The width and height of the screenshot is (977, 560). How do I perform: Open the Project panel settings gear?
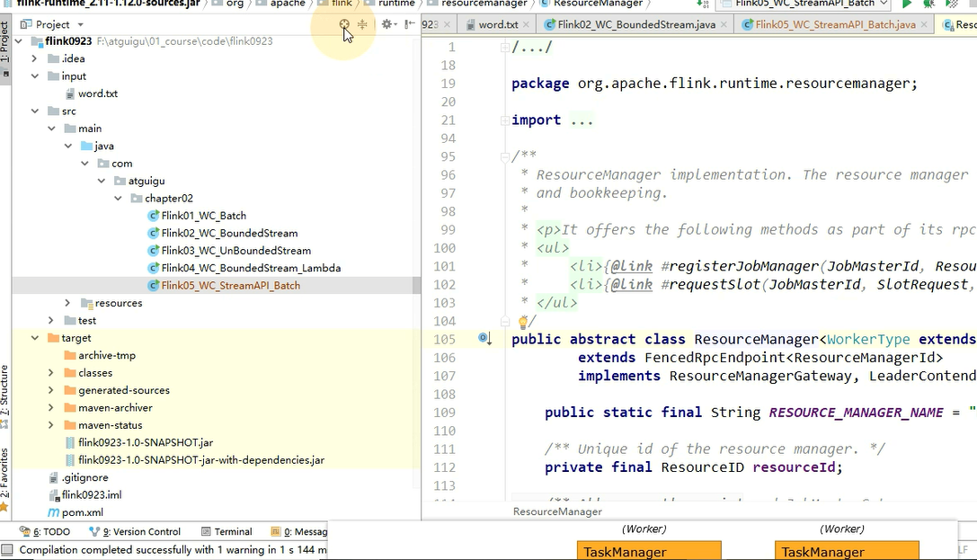click(x=386, y=24)
